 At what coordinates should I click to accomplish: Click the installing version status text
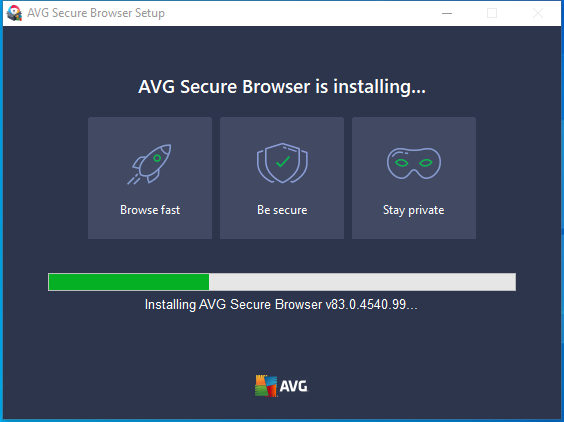coord(281,305)
